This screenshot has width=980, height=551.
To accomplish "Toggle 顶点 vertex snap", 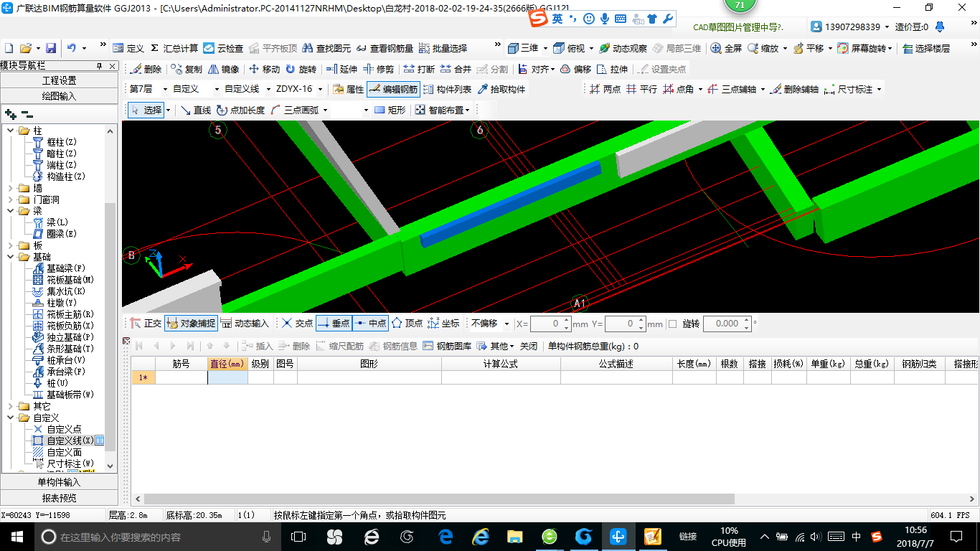I will 407,324.
